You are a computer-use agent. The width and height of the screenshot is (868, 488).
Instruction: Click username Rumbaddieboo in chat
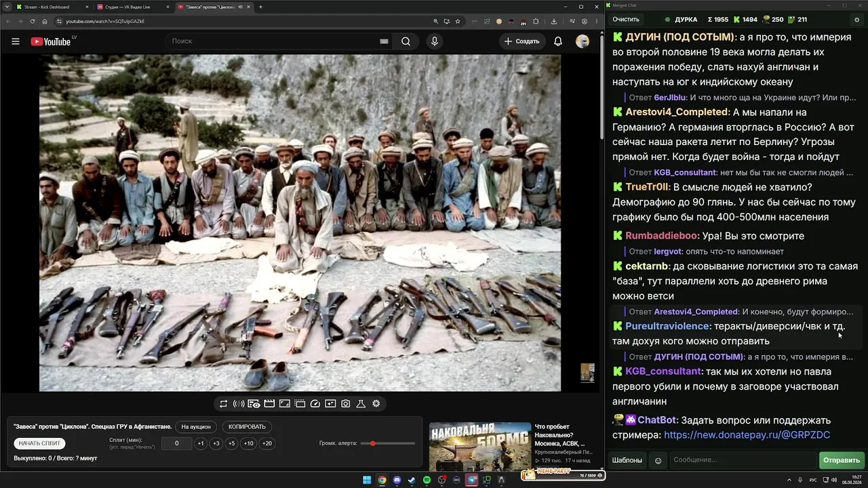point(662,236)
